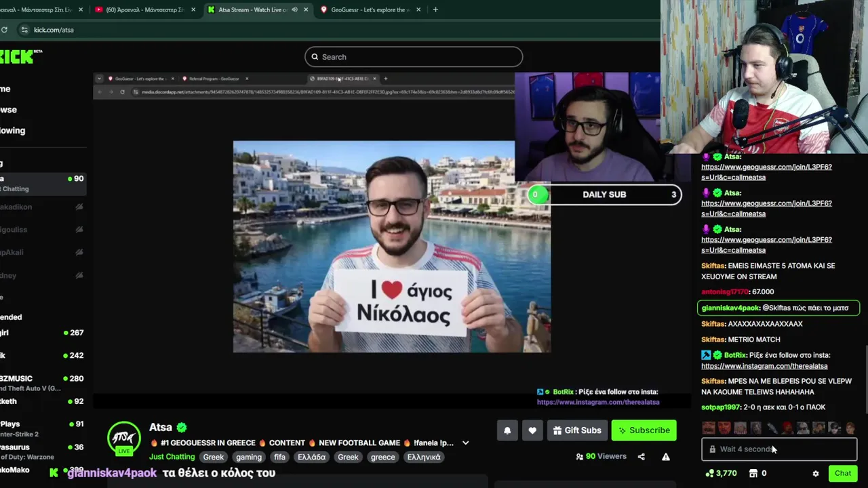
Task: Select the first Greek tag
Action: click(213, 457)
